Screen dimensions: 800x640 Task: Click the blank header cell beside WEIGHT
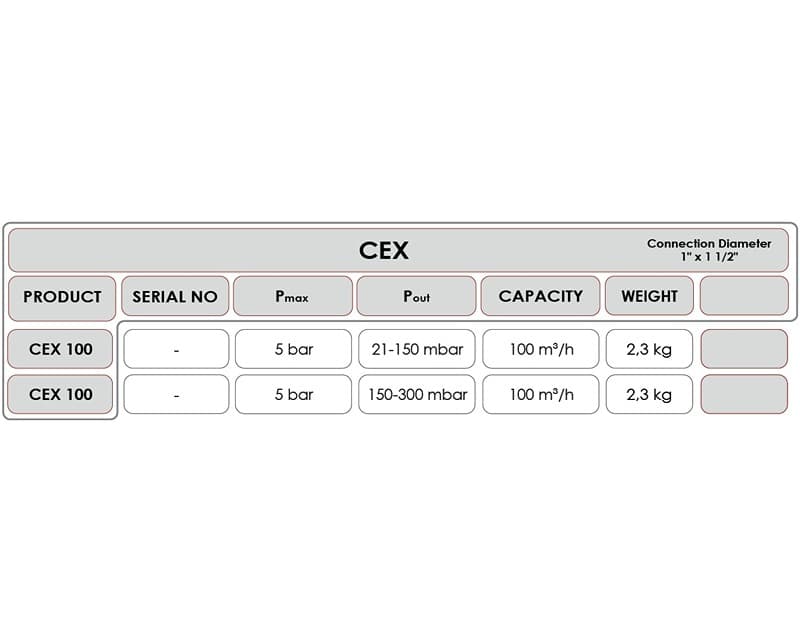pos(744,296)
